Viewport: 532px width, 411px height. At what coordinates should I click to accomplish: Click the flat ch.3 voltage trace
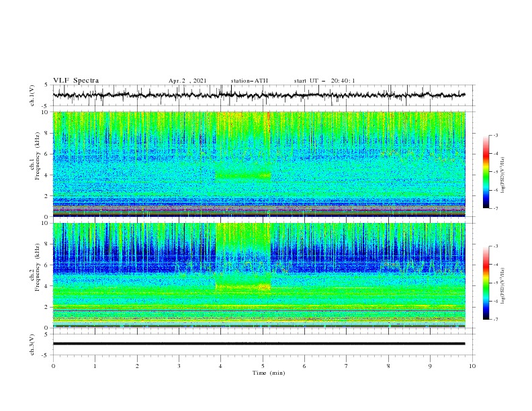pyautogui.click(x=259, y=344)
